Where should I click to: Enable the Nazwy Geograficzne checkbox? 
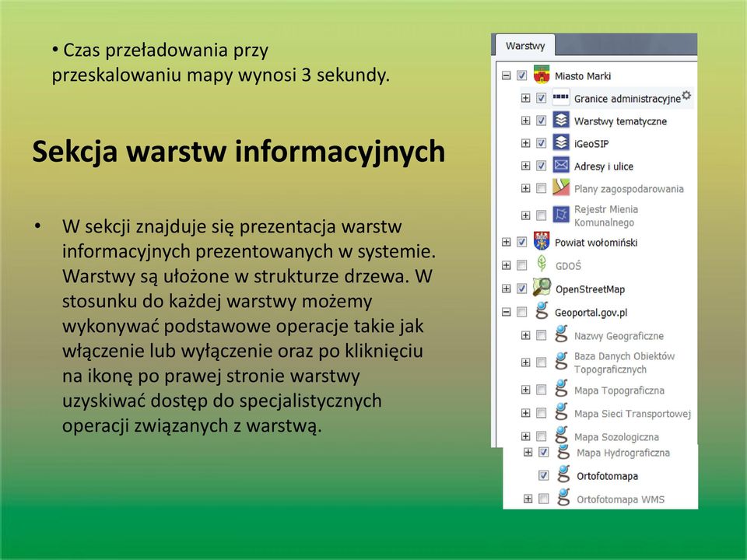(x=542, y=336)
